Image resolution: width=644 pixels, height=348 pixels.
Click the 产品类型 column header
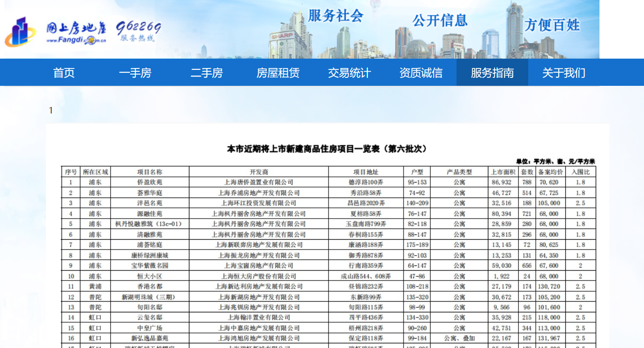pyautogui.click(x=459, y=172)
